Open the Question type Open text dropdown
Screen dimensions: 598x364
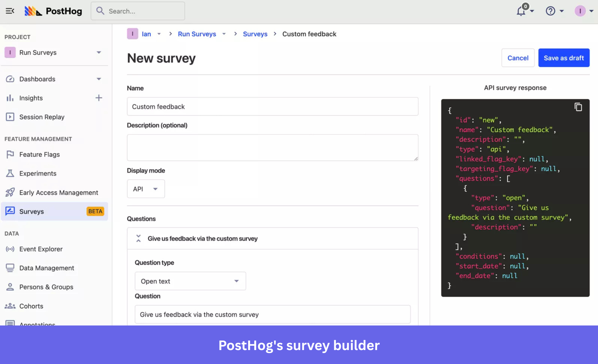click(x=190, y=281)
